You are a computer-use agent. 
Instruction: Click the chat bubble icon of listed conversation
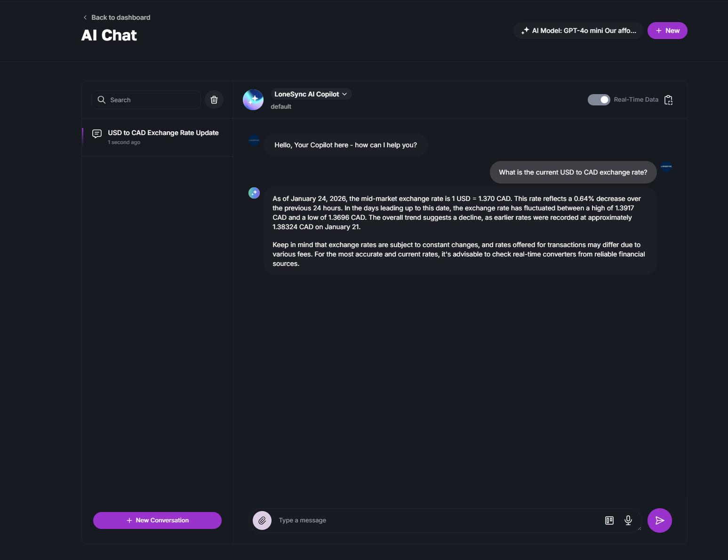[x=97, y=134]
